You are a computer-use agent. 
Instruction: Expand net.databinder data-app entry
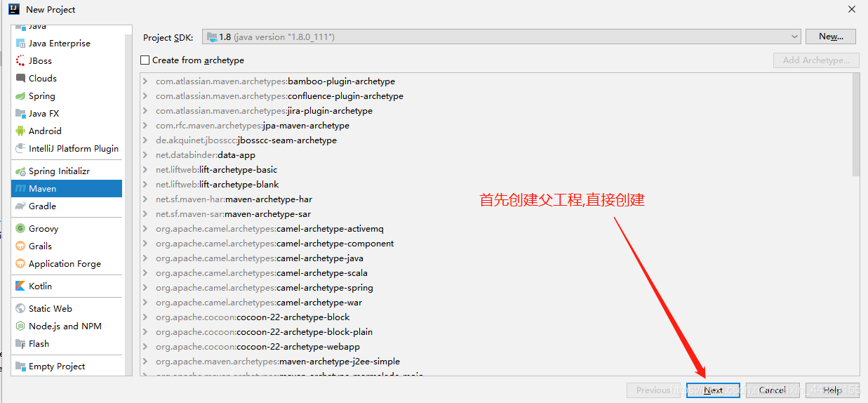(145, 155)
